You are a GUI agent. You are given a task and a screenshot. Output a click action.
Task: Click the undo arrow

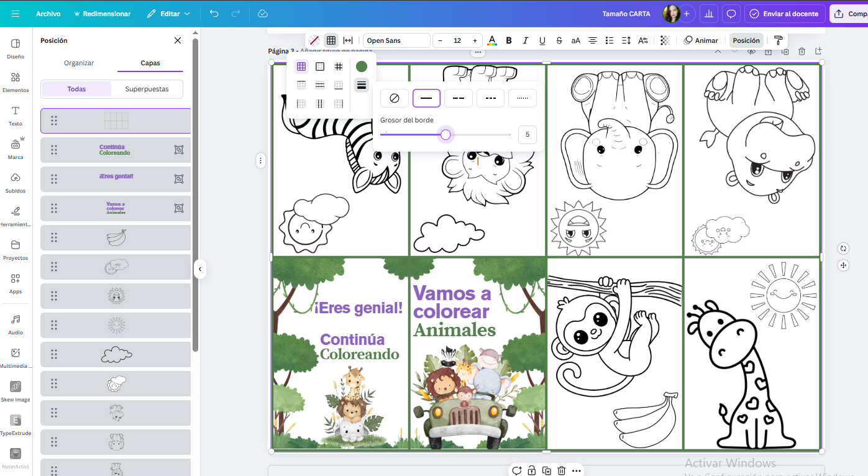click(x=214, y=14)
